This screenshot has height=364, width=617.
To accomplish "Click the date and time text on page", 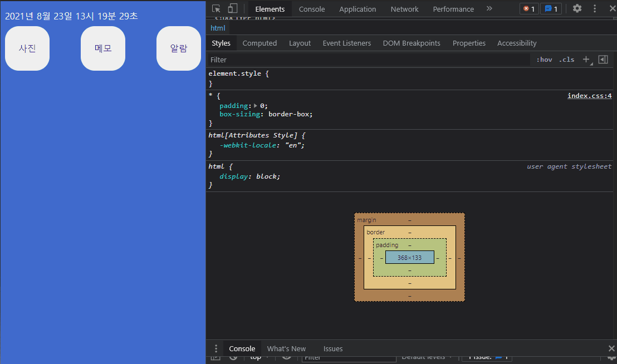I will pyautogui.click(x=71, y=16).
